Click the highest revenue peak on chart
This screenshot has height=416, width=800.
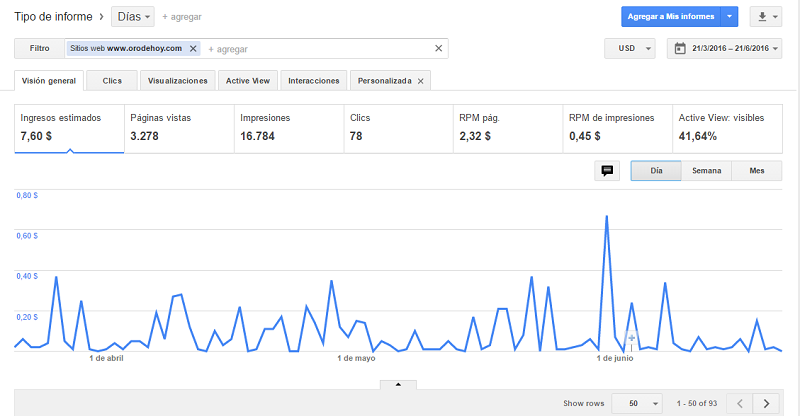pos(607,217)
